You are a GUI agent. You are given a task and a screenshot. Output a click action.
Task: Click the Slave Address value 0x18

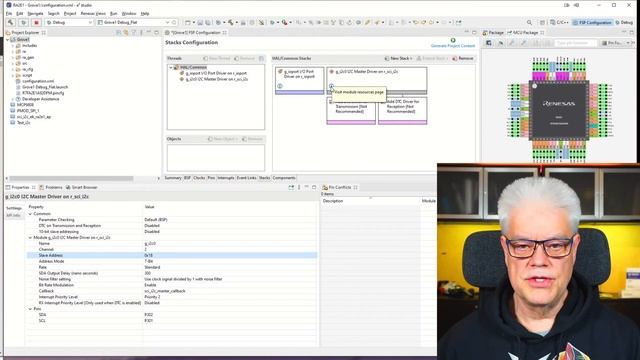149,256
